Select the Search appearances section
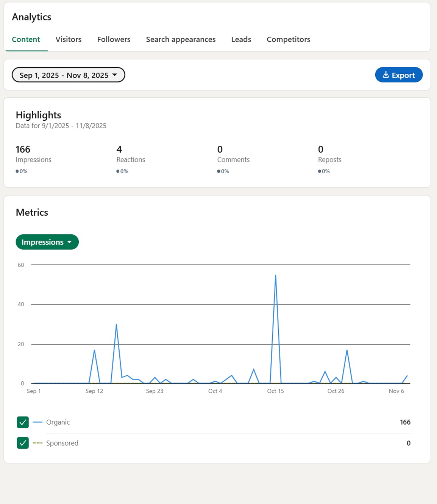The width and height of the screenshot is (437, 504). point(181,39)
